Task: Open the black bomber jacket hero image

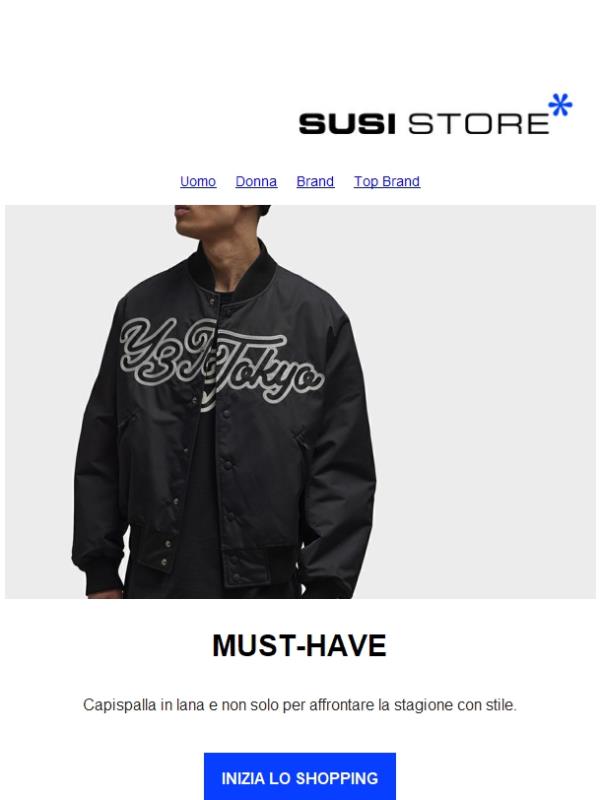Action: pyautogui.click(x=300, y=402)
